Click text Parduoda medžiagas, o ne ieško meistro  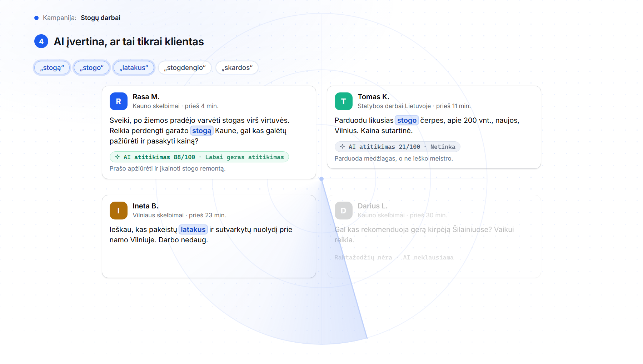(394, 158)
